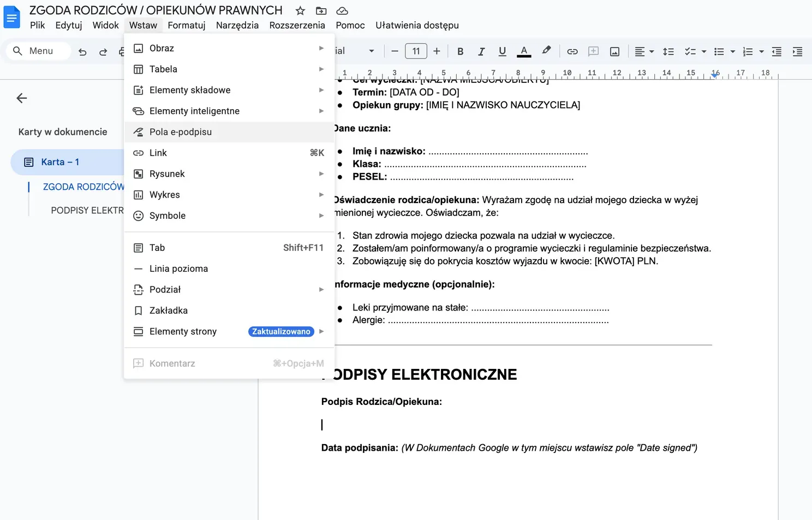Close the document tabs panel

pyautogui.click(x=22, y=98)
